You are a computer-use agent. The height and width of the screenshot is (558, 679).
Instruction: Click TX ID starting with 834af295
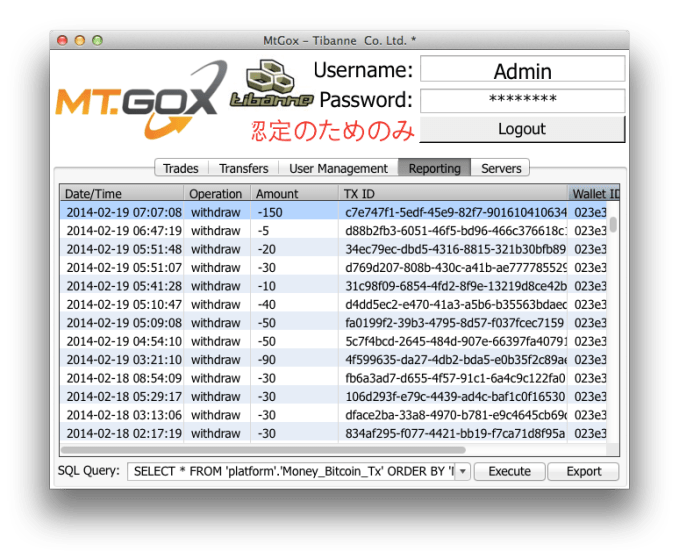coord(455,433)
